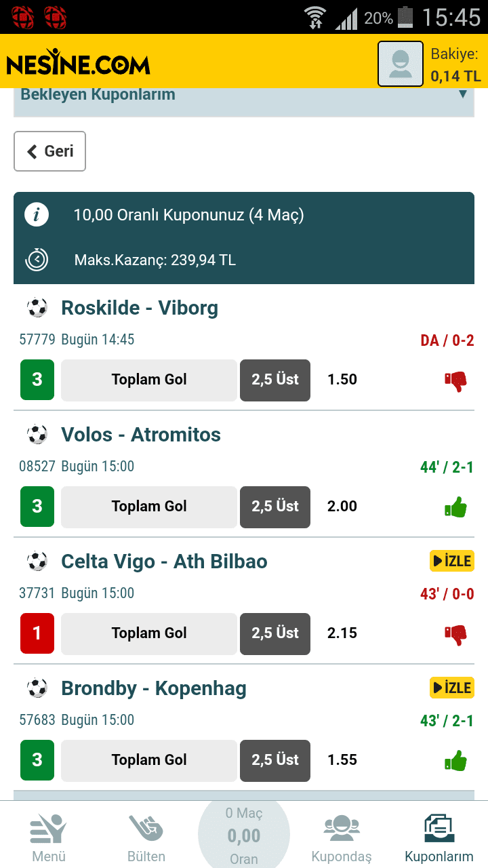The width and height of the screenshot is (488, 868).
Task: Open the Kupondaş tab
Action: click(x=342, y=838)
